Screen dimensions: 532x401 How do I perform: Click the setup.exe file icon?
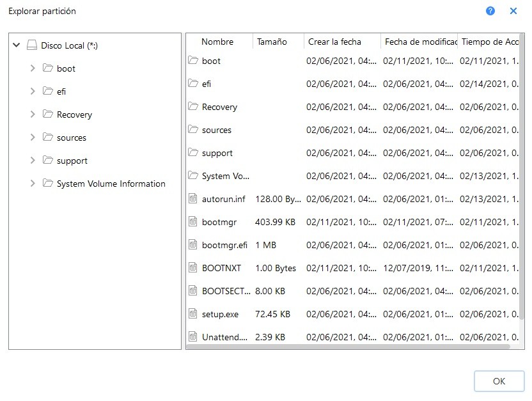pyautogui.click(x=192, y=314)
